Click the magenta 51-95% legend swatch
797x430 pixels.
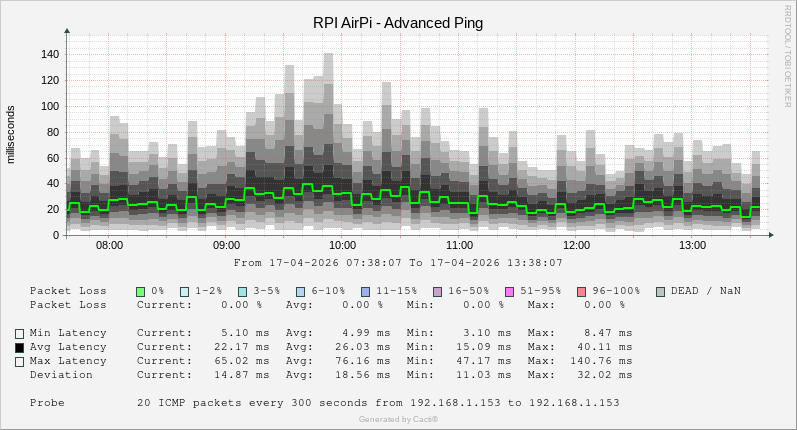pos(510,291)
